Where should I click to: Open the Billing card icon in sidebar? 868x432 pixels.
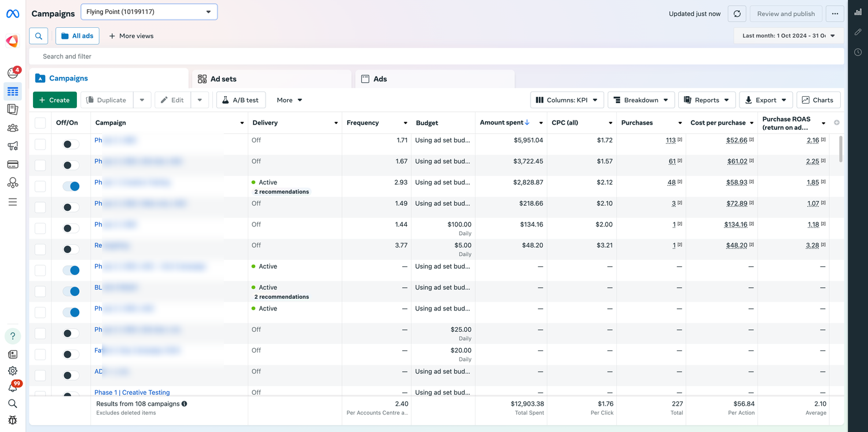point(13,164)
